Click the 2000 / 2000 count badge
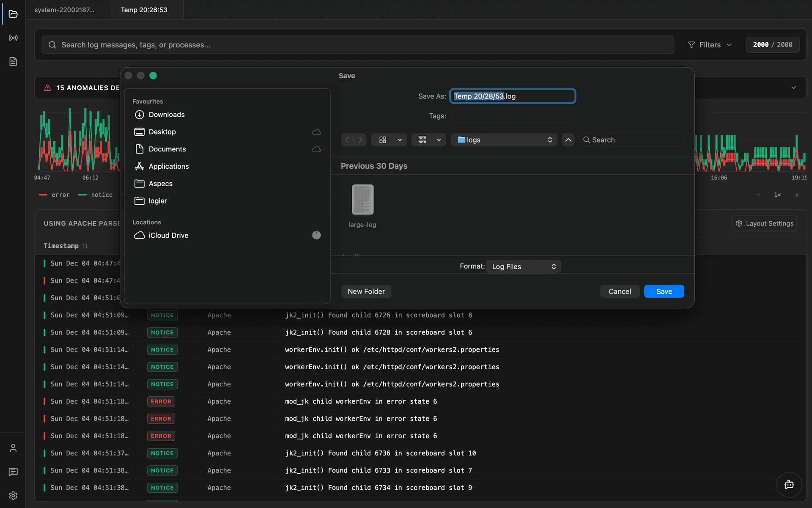The image size is (812, 508). [773, 45]
